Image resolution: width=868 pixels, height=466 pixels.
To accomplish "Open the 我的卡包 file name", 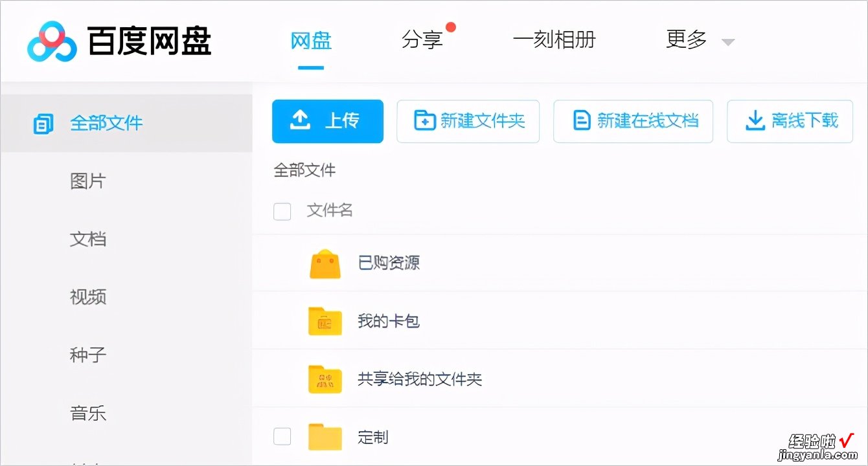I will click(389, 320).
